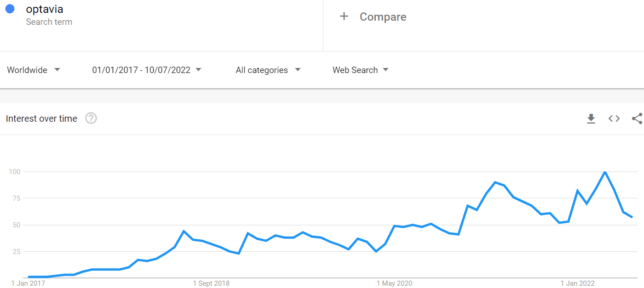Open the All categories dropdown

pos(268,70)
